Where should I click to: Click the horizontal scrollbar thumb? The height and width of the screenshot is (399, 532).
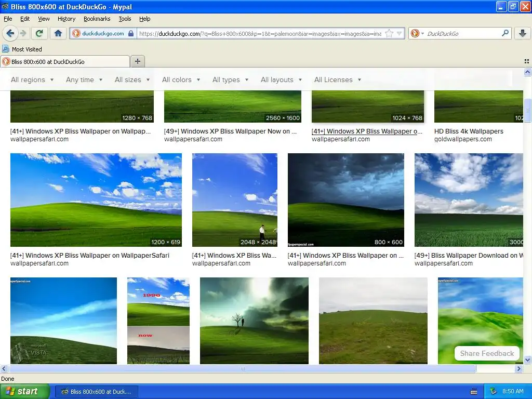pyautogui.click(x=243, y=368)
